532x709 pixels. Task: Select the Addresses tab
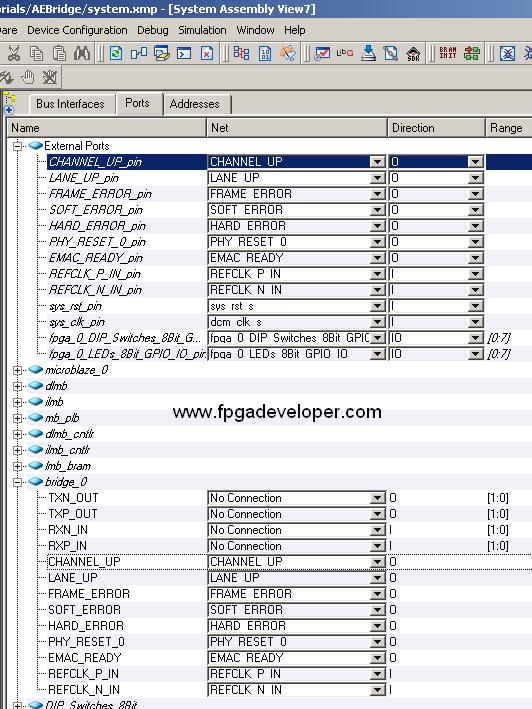pos(195,104)
